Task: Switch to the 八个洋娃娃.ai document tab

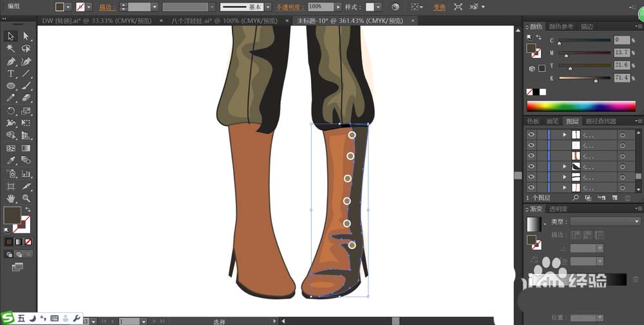Action: pyautogui.click(x=224, y=21)
